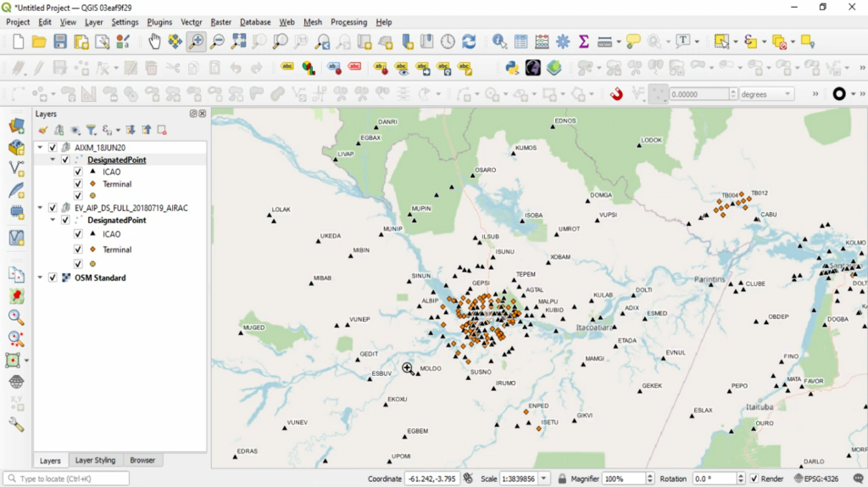868x487 pixels.
Task: Open the temporal controller clock icon
Action: coord(448,42)
